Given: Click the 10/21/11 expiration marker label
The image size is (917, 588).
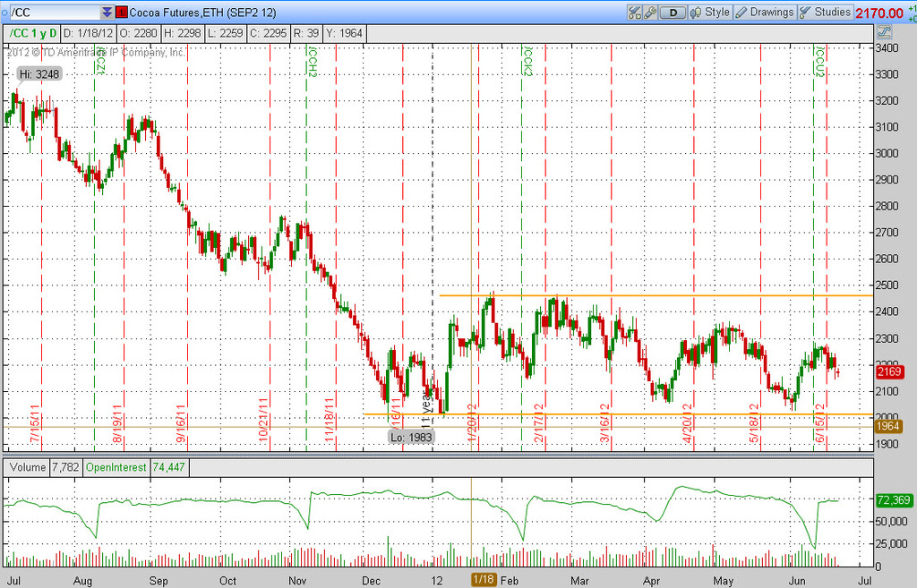Looking at the screenshot, I should [262, 420].
